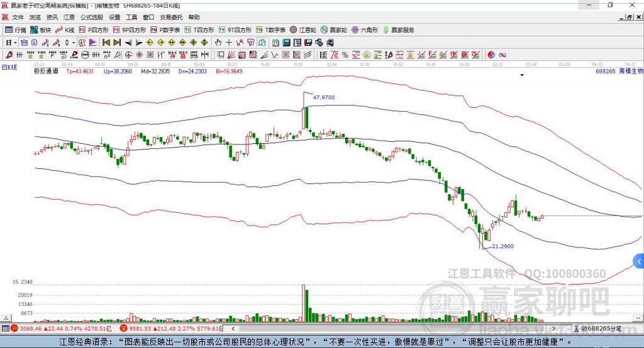644x348 pixels.
Task: Switch to the K线 candlestick chart
Action: (65, 30)
